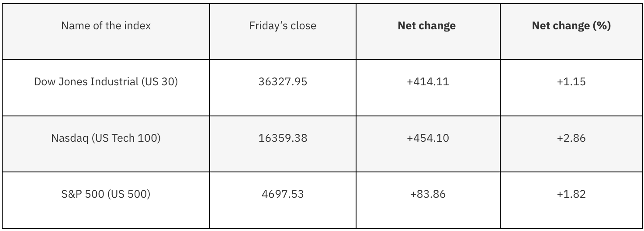This screenshot has height=231, width=644.
Task: Click the '(%)' symbol in the last header
Action: pyautogui.click(x=602, y=26)
